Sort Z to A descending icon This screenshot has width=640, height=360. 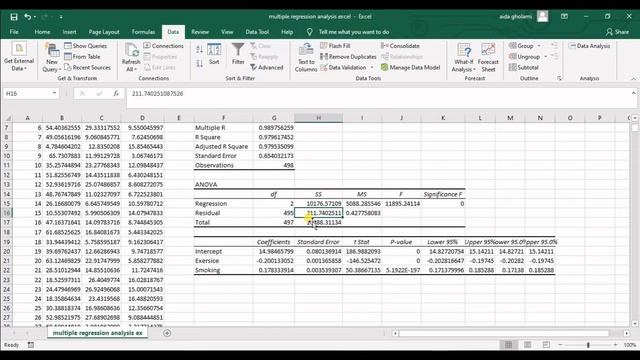click(x=200, y=63)
